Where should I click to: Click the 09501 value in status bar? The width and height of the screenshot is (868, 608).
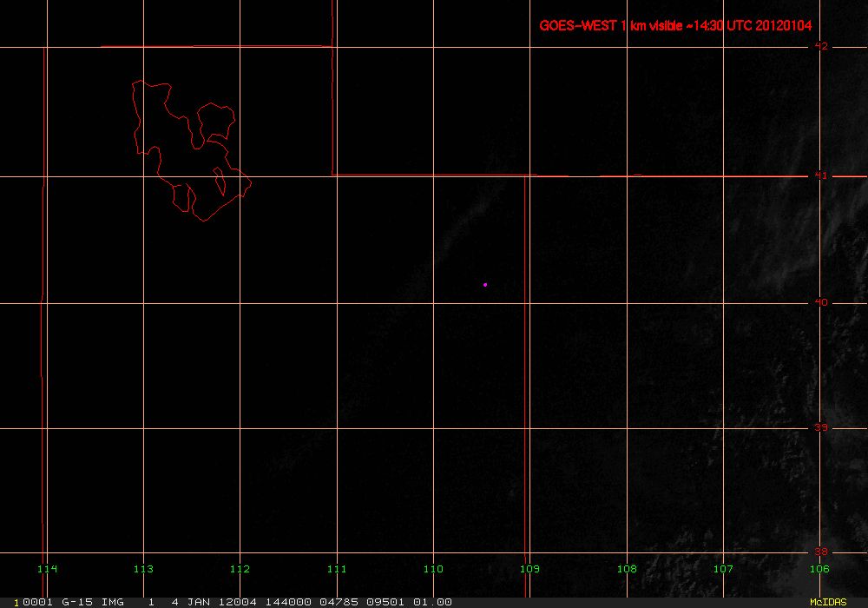(385, 602)
